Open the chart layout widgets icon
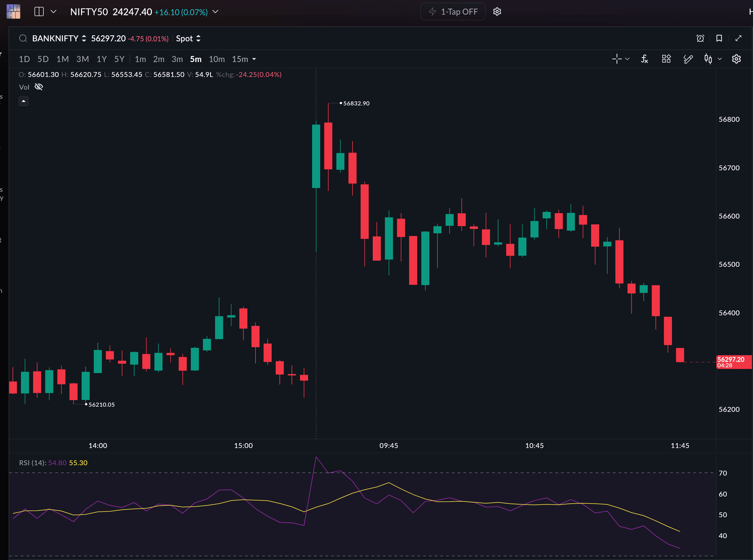 point(666,59)
